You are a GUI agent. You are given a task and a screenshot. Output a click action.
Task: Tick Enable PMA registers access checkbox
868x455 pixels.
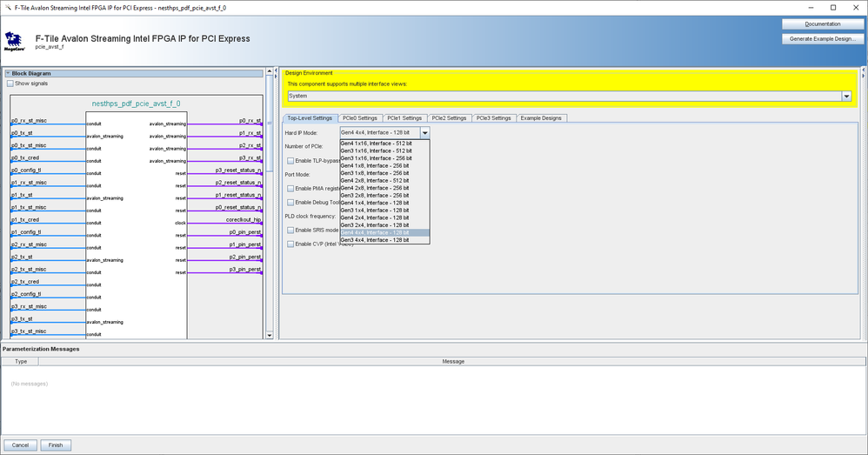tap(290, 188)
